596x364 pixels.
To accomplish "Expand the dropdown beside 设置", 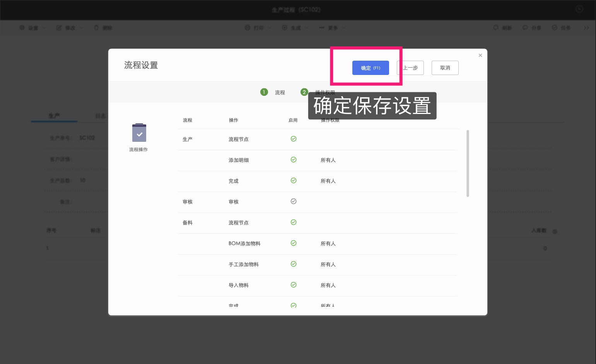I will coord(44,27).
